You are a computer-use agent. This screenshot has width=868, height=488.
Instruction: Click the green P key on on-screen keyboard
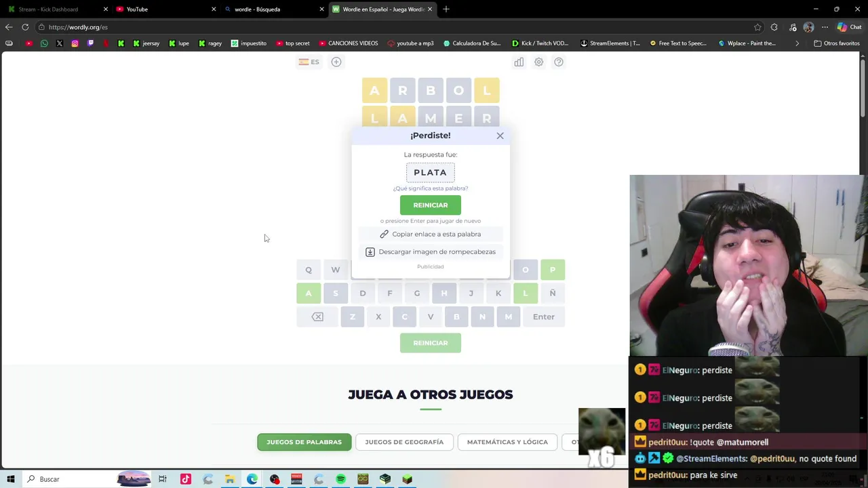point(553,270)
